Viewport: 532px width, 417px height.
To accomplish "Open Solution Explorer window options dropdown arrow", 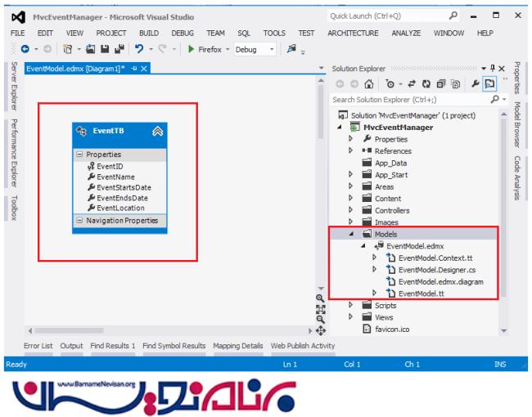I will [484, 69].
